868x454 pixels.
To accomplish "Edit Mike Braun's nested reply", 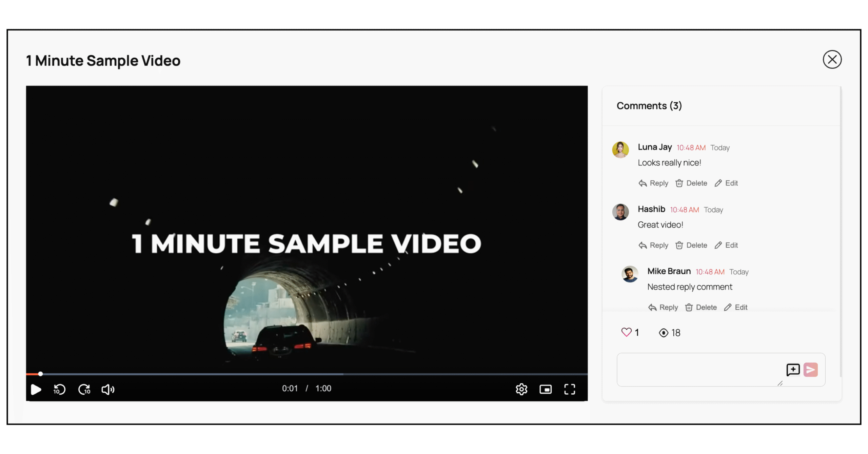I will pyautogui.click(x=735, y=307).
